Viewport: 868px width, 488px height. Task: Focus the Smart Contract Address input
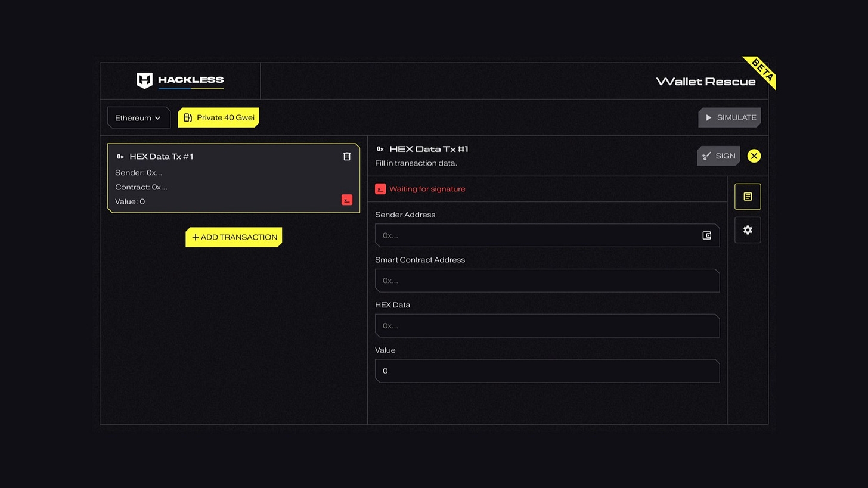[x=547, y=281]
